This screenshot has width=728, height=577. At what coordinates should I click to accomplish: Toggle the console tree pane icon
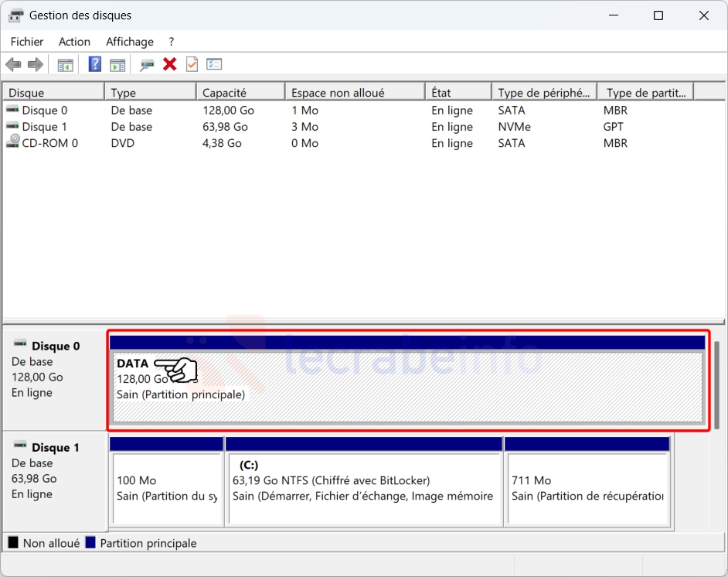pyautogui.click(x=66, y=64)
